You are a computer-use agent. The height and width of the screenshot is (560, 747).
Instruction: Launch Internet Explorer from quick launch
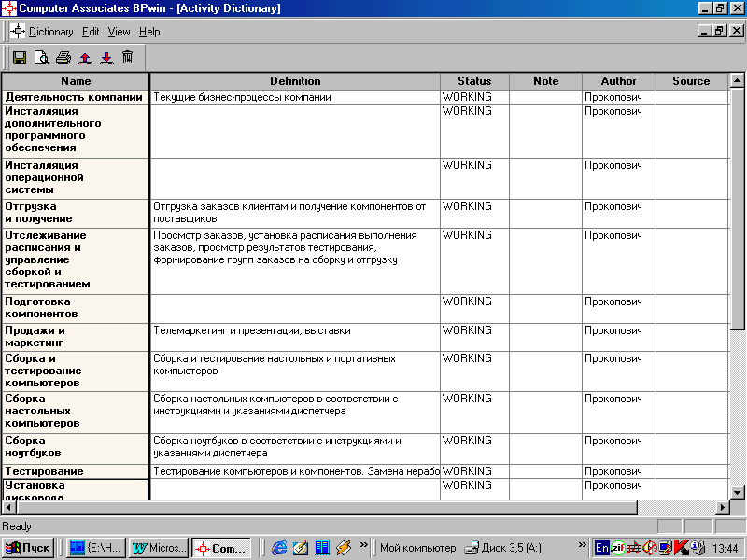pyautogui.click(x=279, y=548)
